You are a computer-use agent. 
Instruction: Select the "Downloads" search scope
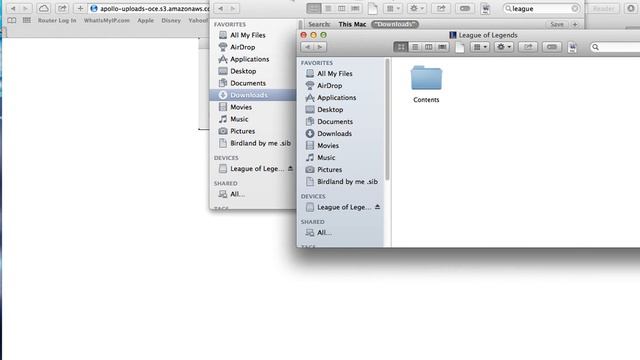pos(395,24)
